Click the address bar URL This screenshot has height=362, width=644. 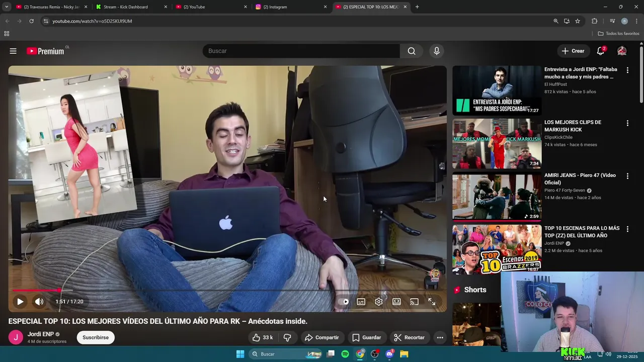pyautogui.click(x=92, y=21)
